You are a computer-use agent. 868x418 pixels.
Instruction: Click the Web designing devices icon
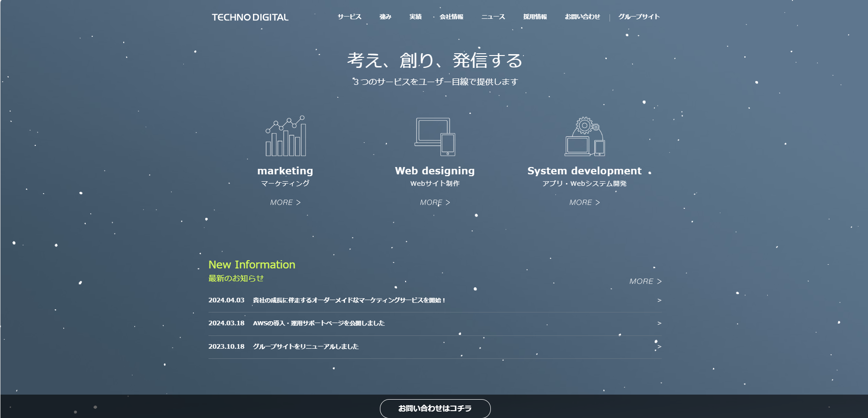434,137
